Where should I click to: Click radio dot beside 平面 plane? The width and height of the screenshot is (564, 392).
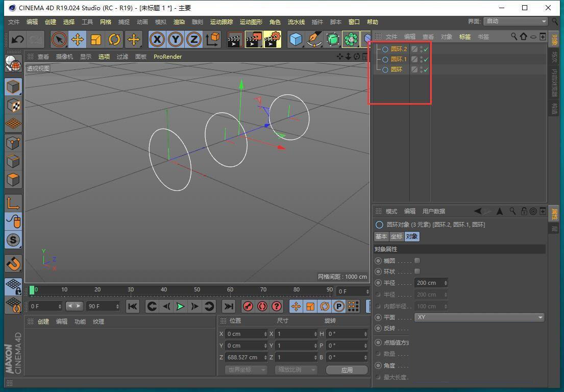pyautogui.click(x=378, y=317)
